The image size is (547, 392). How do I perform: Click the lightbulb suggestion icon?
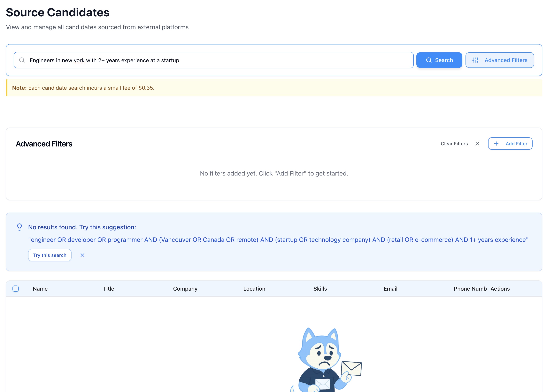coord(19,227)
